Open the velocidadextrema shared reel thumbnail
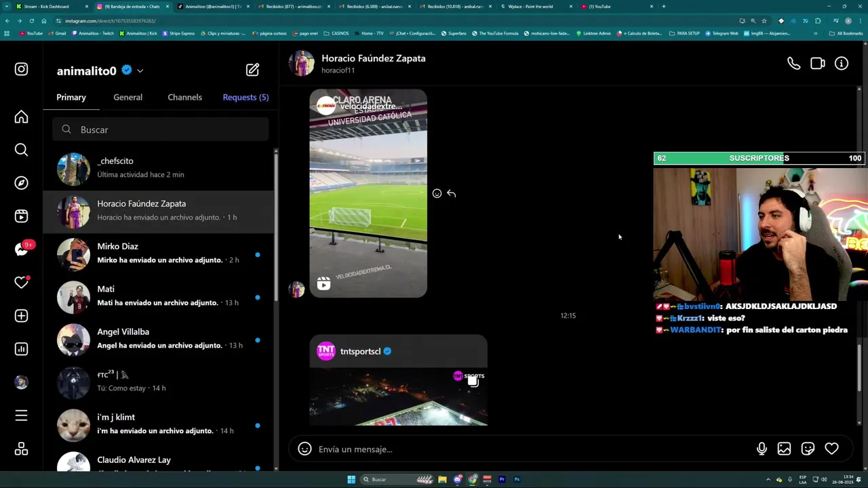 [368, 193]
